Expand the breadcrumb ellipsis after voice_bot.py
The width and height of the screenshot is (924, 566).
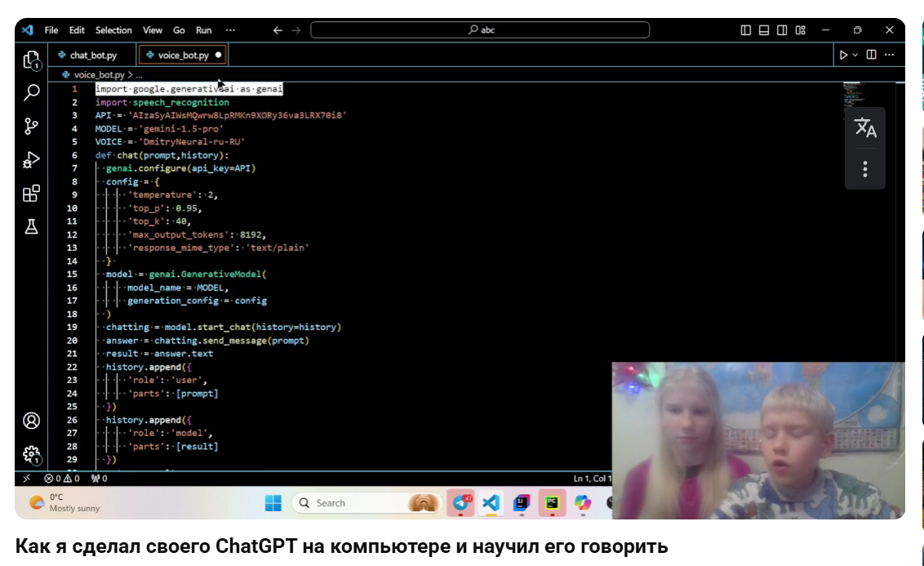pos(139,75)
